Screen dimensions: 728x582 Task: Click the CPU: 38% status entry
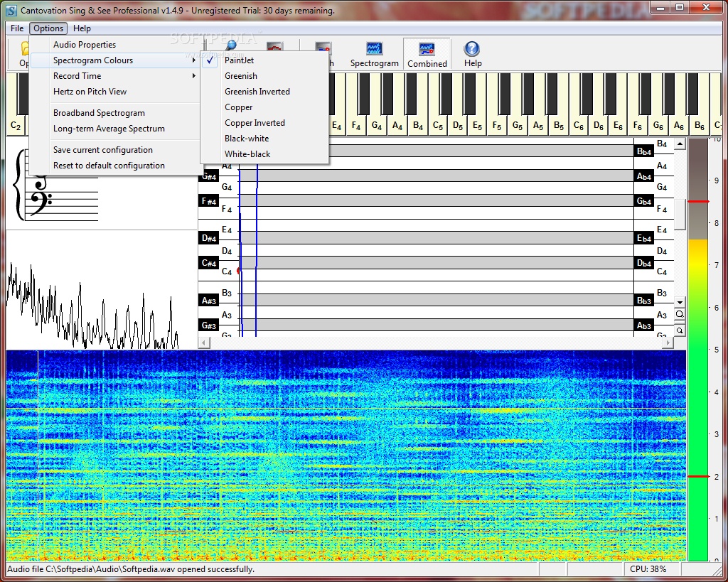pyautogui.click(x=648, y=569)
